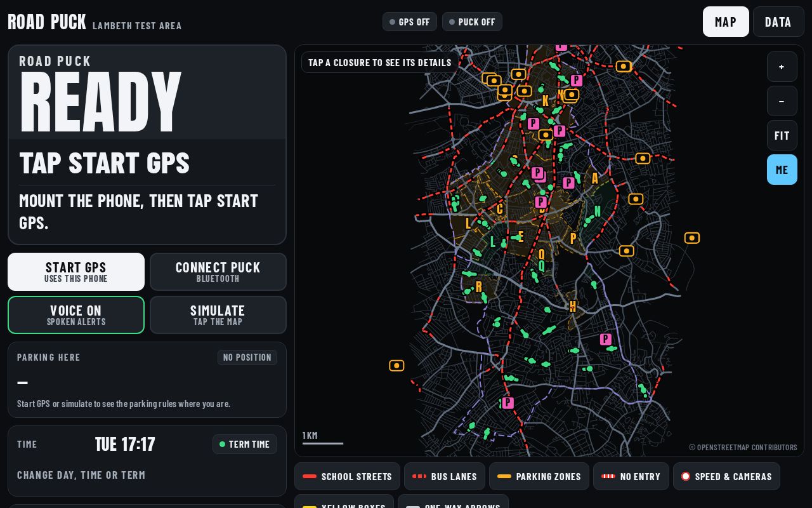Viewport: 812px width, 508px height.
Task: Click Simulate tap-the-map button
Action: tap(218, 315)
